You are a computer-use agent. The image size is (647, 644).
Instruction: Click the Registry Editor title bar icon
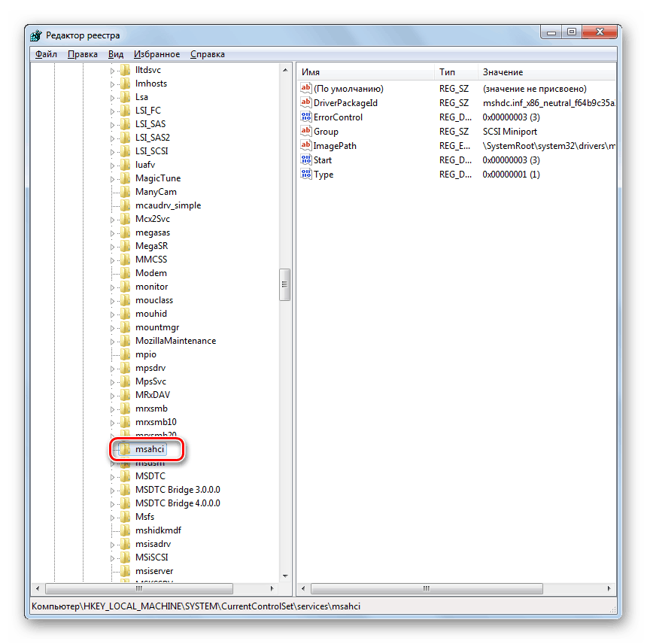[36, 35]
